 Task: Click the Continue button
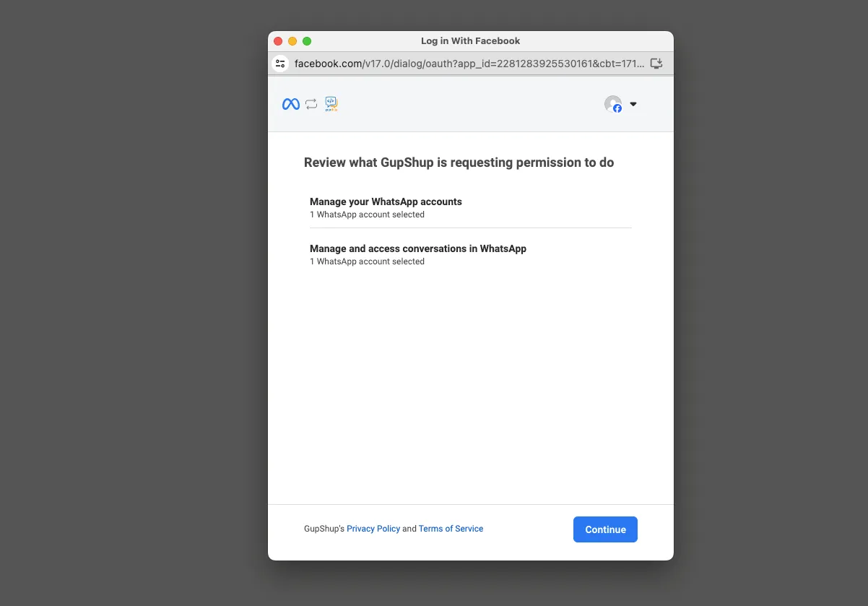605,529
